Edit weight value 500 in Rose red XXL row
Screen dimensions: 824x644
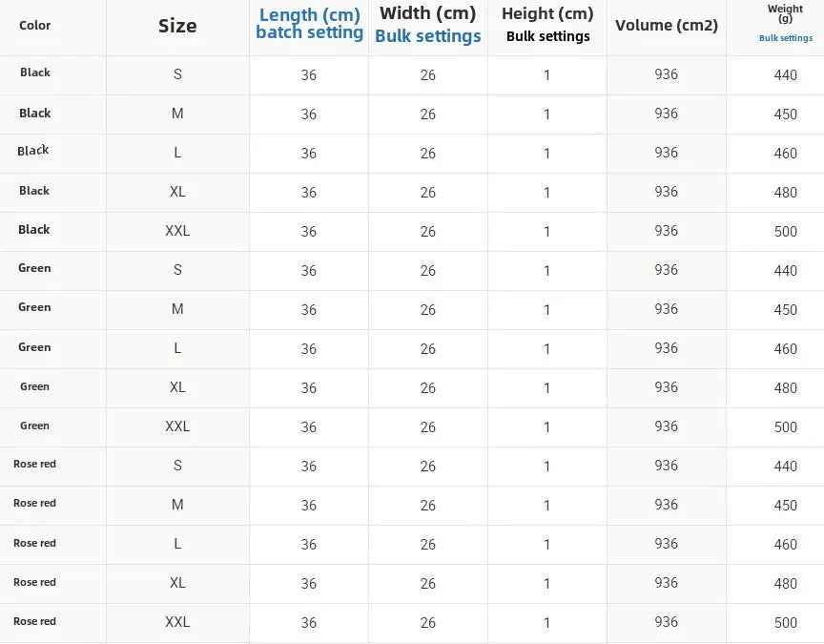coord(786,623)
